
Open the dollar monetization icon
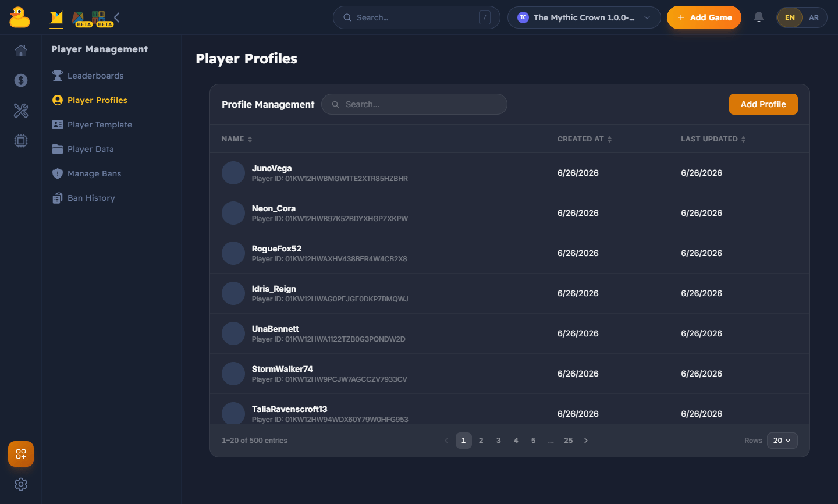21,80
